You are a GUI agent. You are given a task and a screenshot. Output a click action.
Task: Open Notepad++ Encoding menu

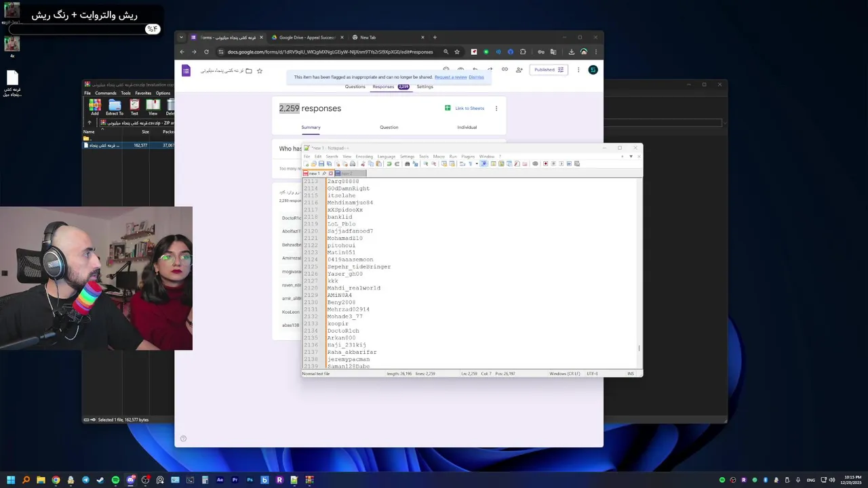click(x=364, y=157)
